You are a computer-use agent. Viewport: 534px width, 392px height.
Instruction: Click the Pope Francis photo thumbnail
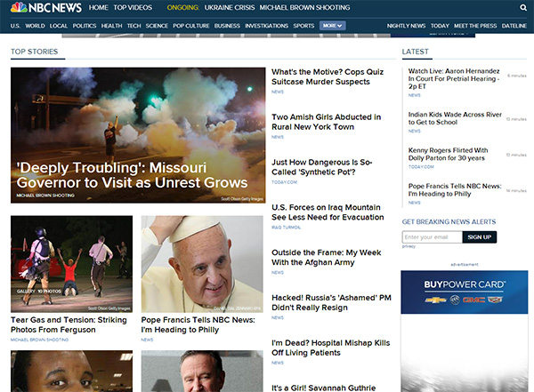click(x=201, y=262)
